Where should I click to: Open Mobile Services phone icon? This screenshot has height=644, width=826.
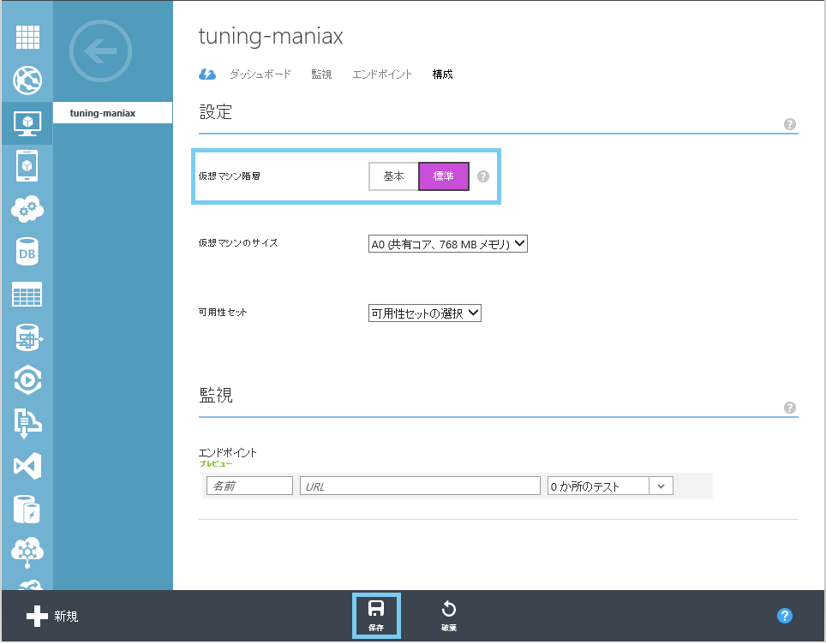27,166
